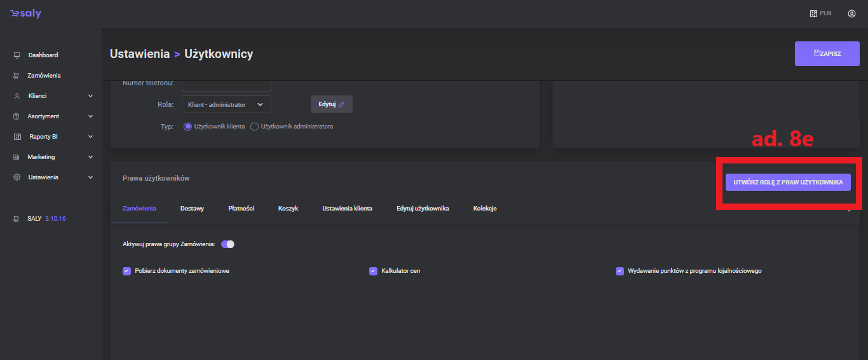Uncheck the Kalkulator cen checkbox
The width and height of the screenshot is (868, 360).
(373, 271)
